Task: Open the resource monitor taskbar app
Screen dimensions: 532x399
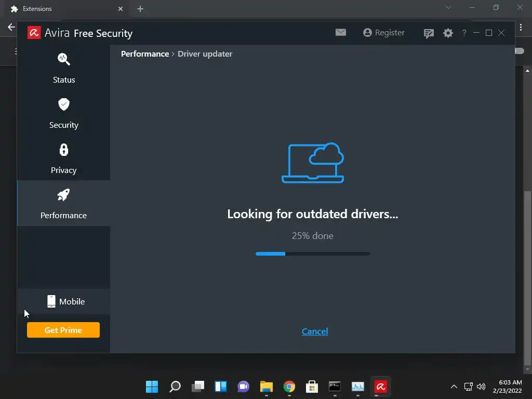Action: pyautogui.click(x=357, y=387)
